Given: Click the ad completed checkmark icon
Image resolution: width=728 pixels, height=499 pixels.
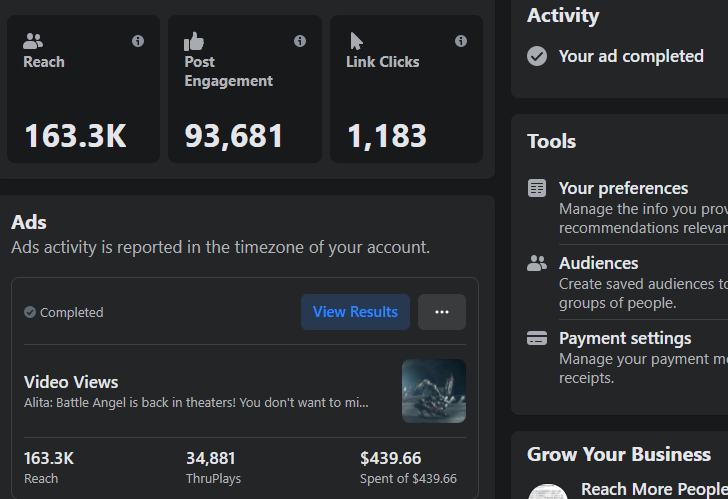Looking at the screenshot, I should (537, 56).
